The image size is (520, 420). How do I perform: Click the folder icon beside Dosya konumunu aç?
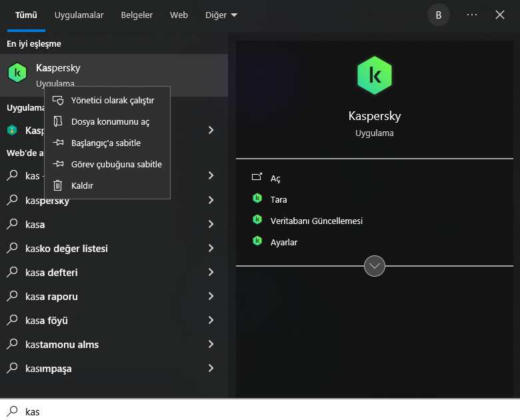coord(58,121)
